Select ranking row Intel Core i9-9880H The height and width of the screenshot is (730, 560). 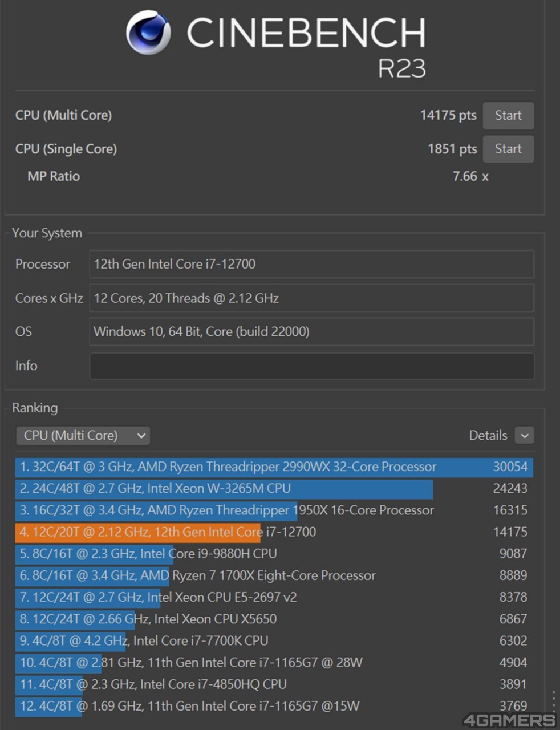pyautogui.click(x=274, y=554)
